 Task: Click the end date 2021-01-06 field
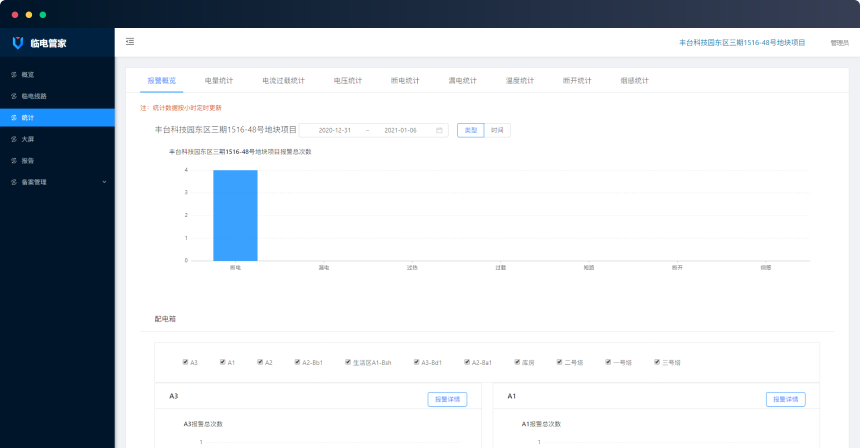(400, 131)
